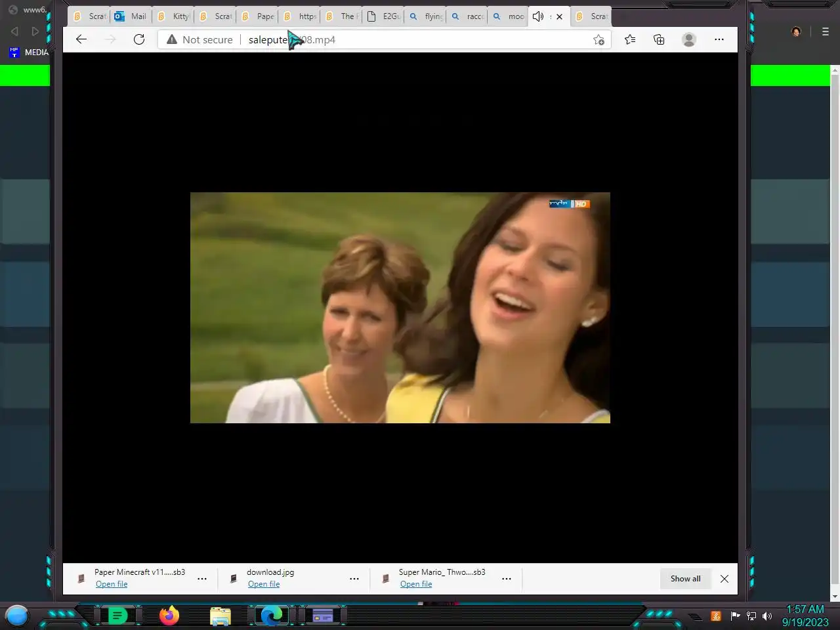Open file link for Paper Minecraft v11 sb3
Viewport: 840px width, 630px height.
(112, 584)
